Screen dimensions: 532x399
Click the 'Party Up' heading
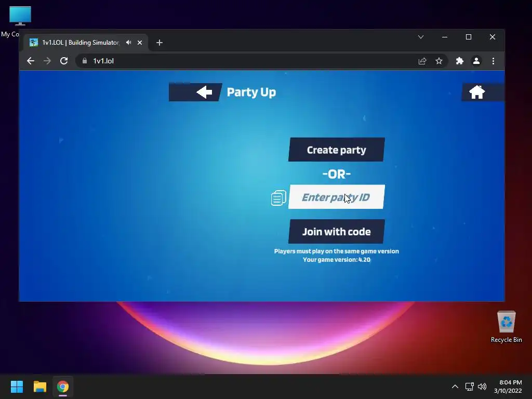[x=251, y=92]
